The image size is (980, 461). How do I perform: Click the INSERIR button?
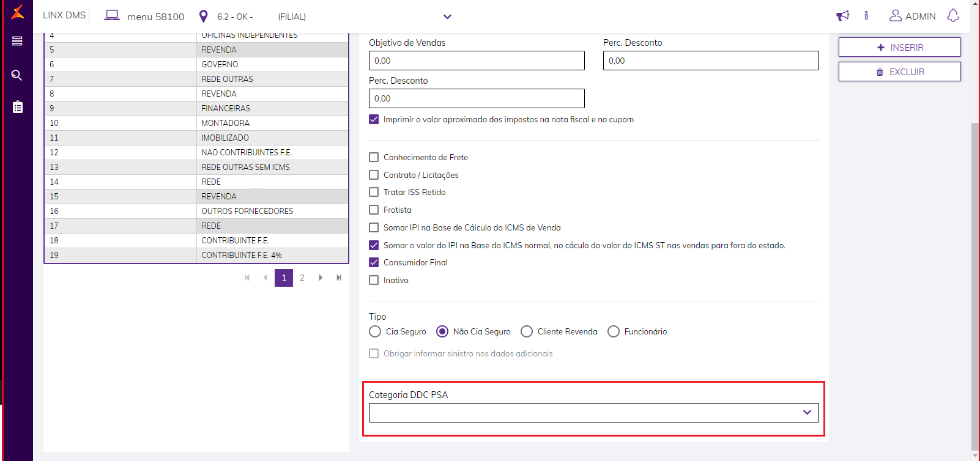[899, 47]
